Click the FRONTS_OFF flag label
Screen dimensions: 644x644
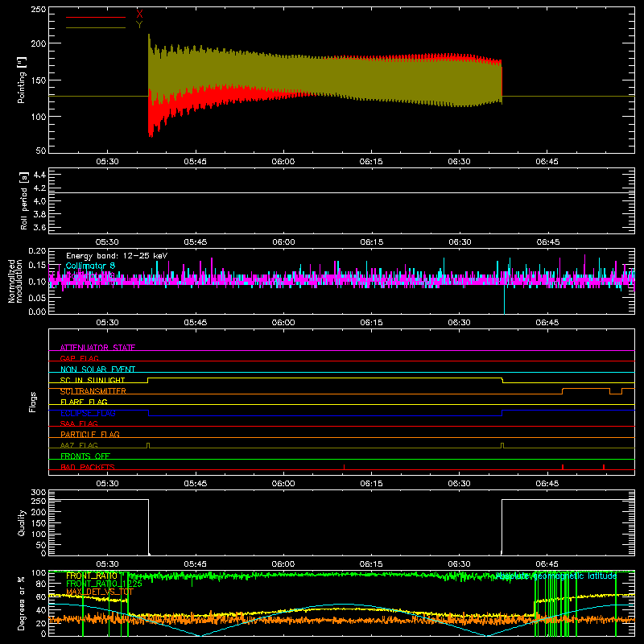(85, 456)
